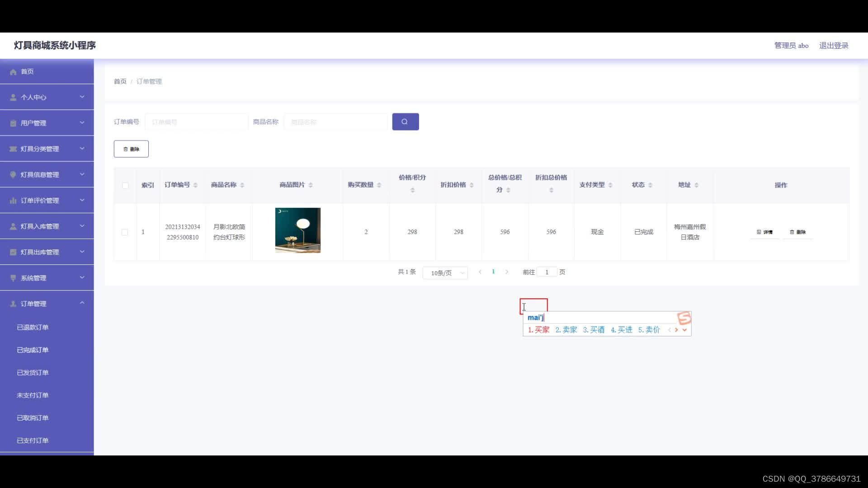Click the 前往 page number input
868x488 pixels.
coord(547,272)
